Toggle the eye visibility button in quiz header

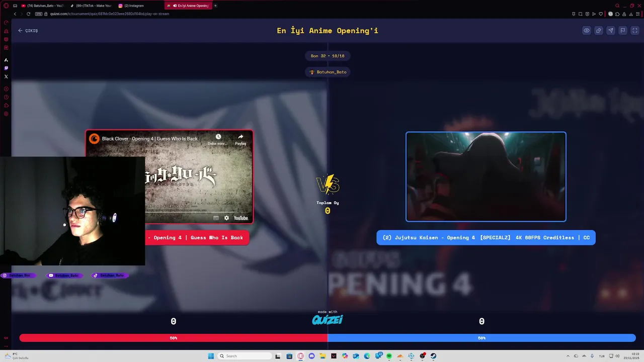(x=587, y=31)
